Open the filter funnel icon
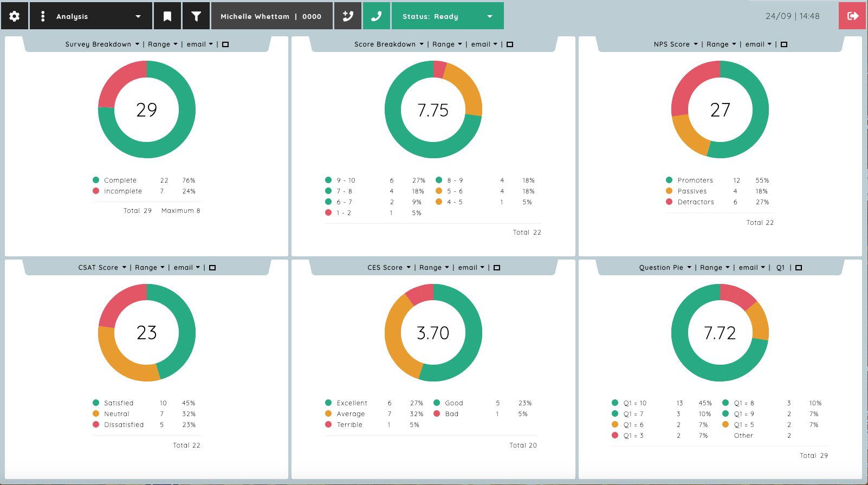Viewport: 868px width, 485px height. [x=196, y=16]
